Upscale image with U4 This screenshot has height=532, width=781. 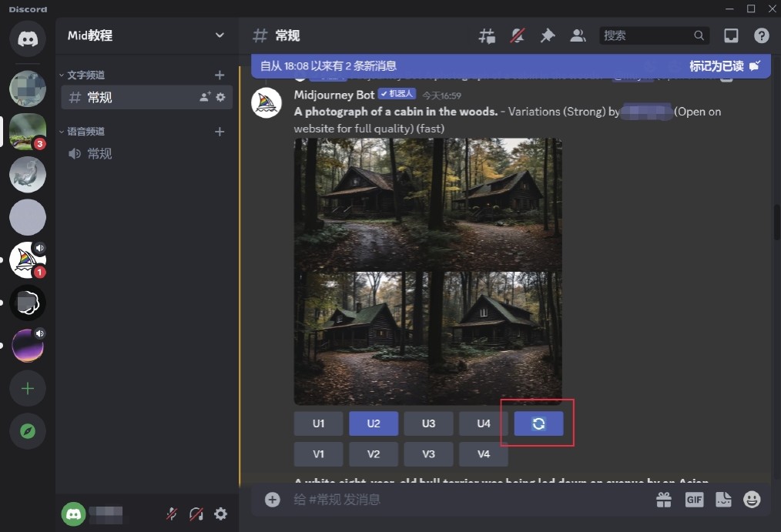click(x=484, y=423)
